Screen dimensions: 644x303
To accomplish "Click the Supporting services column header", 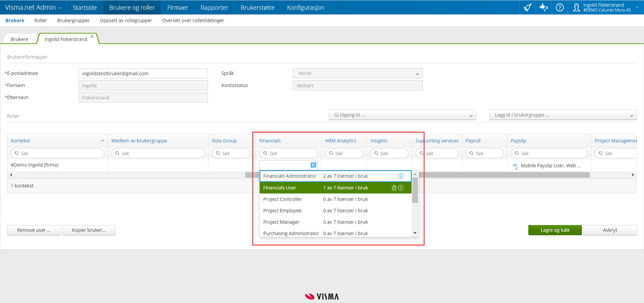I will click(437, 141).
